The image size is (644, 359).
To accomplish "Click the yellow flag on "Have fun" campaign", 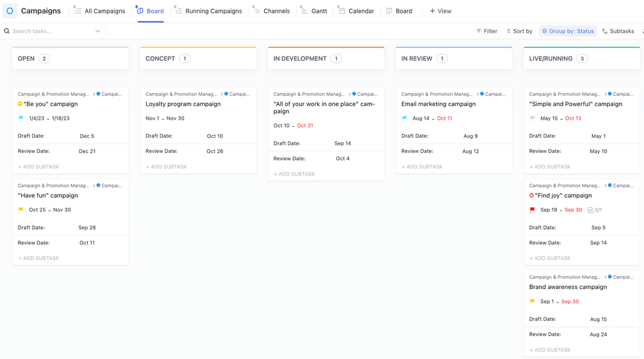I will point(21,210).
